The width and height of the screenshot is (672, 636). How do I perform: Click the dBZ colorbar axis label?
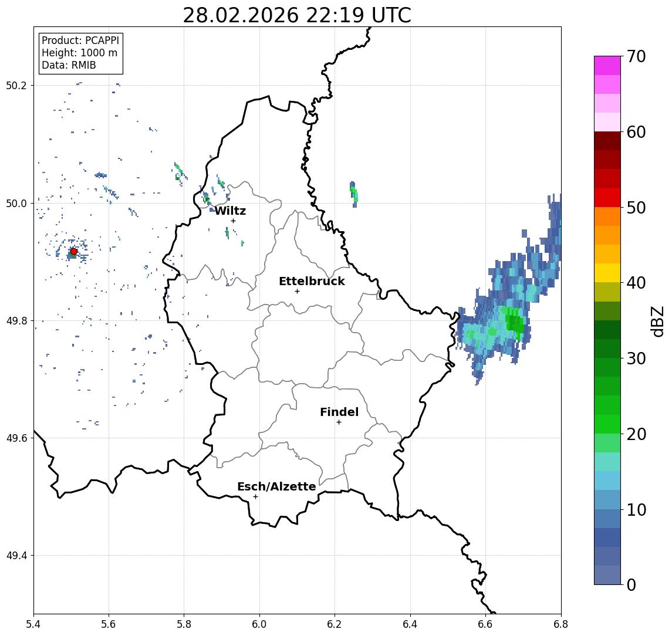657,320
